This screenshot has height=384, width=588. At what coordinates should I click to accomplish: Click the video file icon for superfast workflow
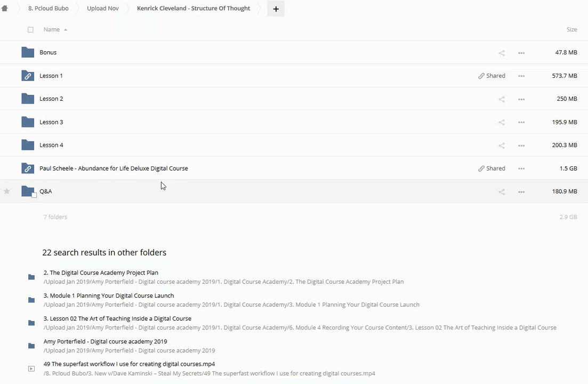coord(31,369)
